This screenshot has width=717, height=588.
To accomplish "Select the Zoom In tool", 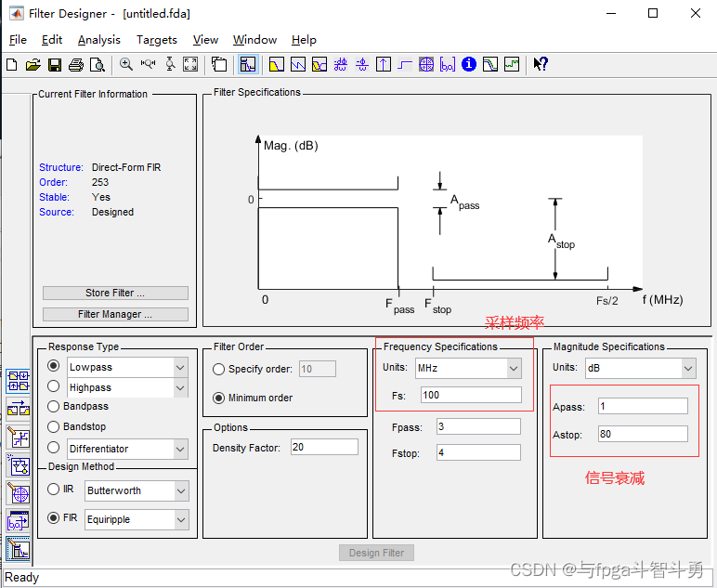I will (x=126, y=64).
